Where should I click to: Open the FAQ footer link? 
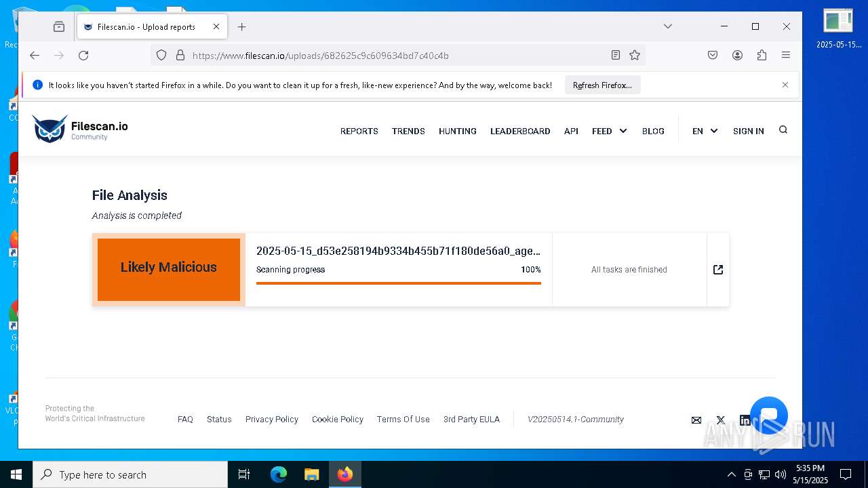tap(185, 420)
